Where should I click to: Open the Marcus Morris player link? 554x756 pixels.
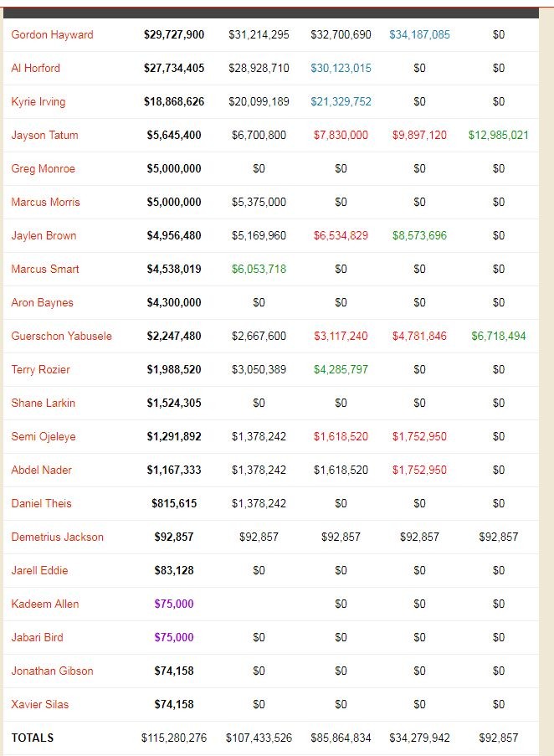coord(45,202)
